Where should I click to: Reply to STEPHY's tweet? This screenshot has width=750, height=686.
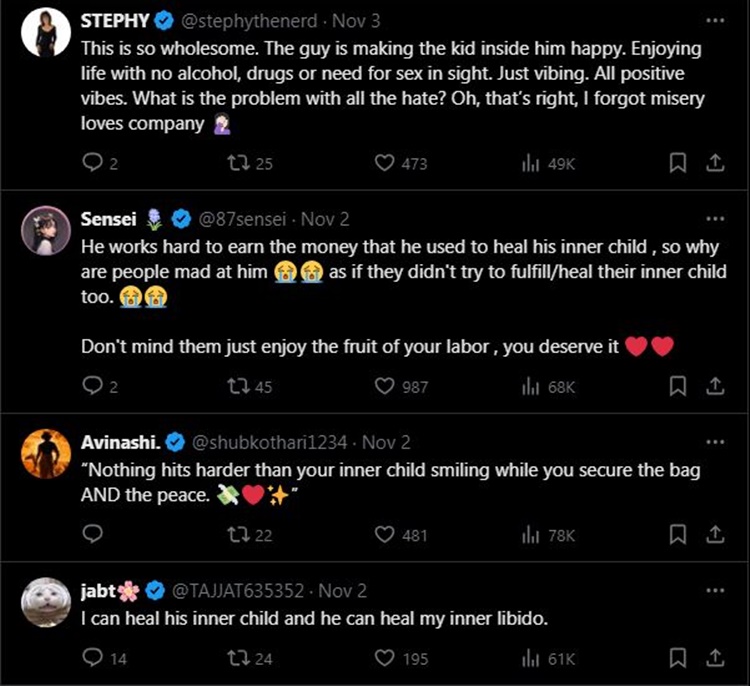(x=92, y=164)
